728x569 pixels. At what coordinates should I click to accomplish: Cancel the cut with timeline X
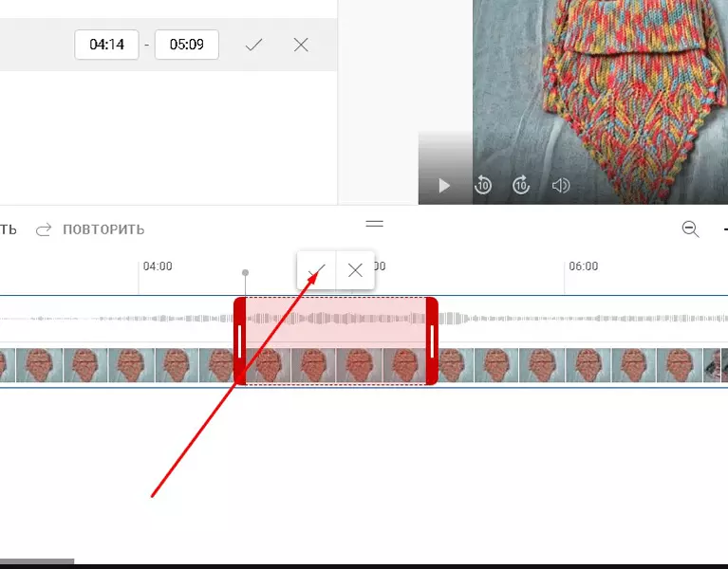pyautogui.click(x=355, y=270)
